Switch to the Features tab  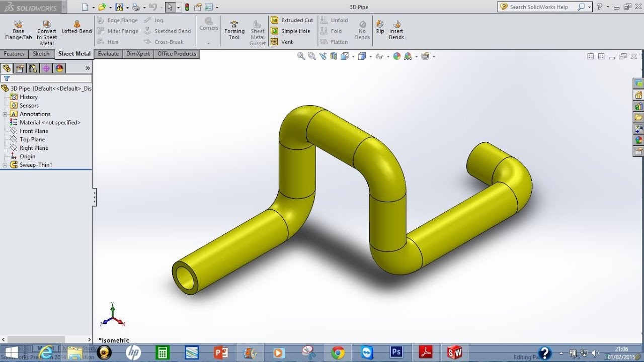(14, 54)
